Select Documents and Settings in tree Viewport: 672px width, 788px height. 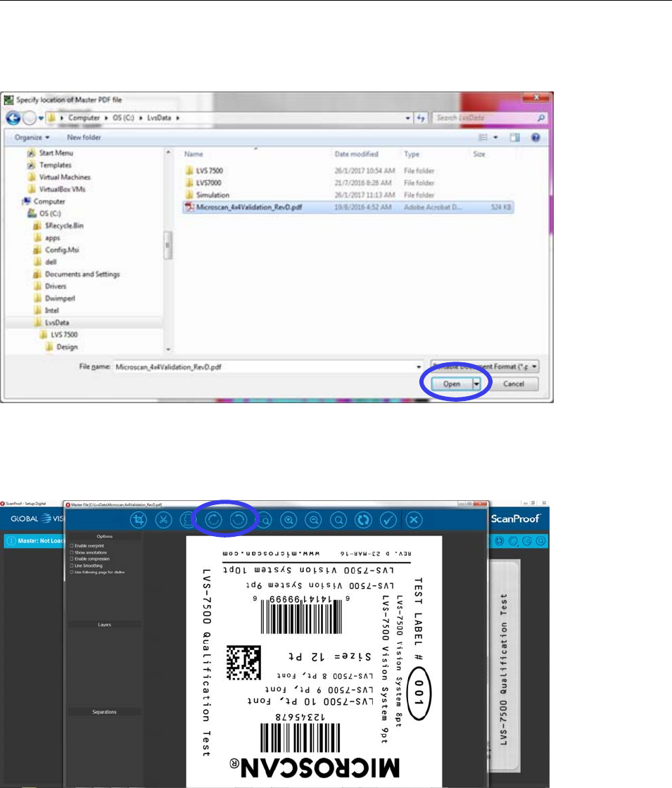(x=82, y=274)
